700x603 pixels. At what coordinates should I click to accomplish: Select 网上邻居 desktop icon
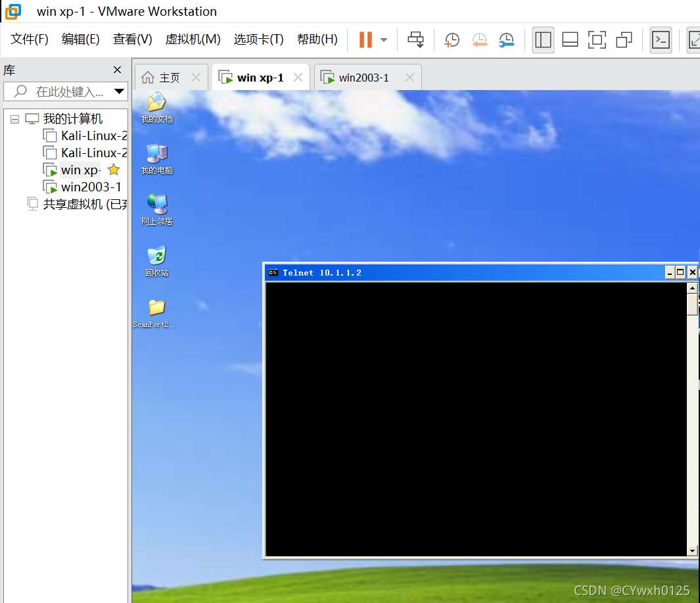click(156, 210)
